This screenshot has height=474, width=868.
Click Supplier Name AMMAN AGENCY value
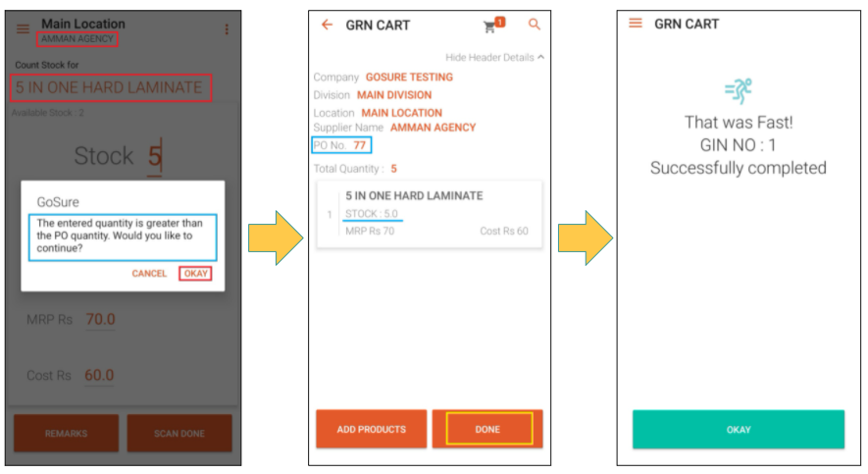coord(433,128)
